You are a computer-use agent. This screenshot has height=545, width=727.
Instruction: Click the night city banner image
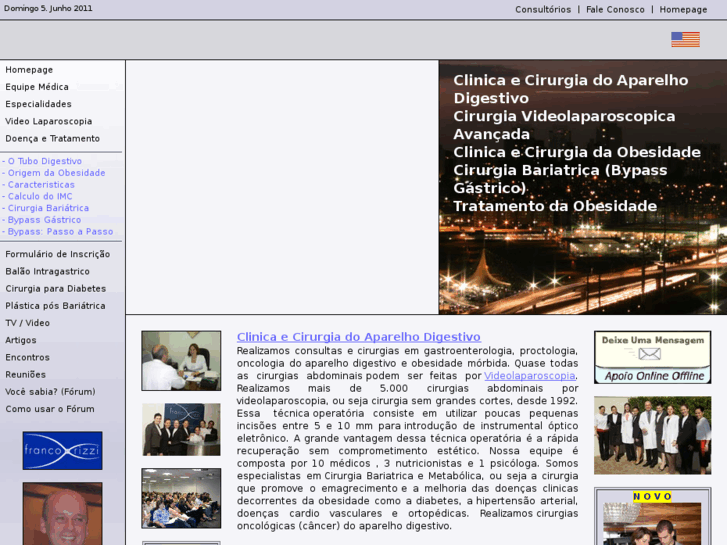(x=583, y=187)
